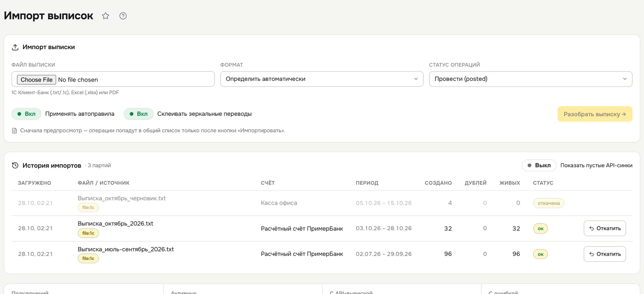Image resolution: width=644 pixels, height=294 pixels.
Task: Open the help question-mark icon
Action: click(123, 16)
